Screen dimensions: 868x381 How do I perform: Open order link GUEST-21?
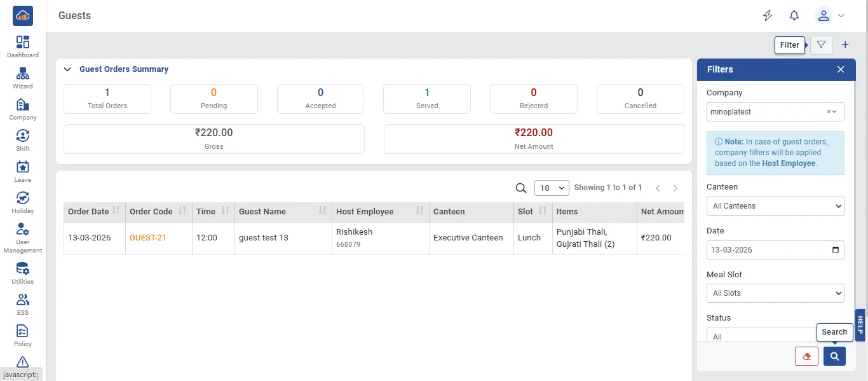coord(147,238)
